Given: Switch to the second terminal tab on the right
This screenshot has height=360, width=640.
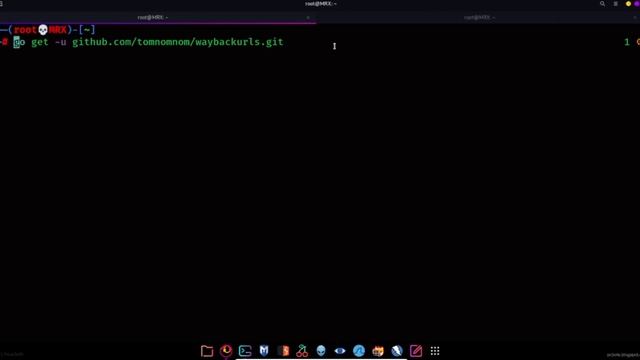Looking at the screenshot, I should [x=478, y=18].
